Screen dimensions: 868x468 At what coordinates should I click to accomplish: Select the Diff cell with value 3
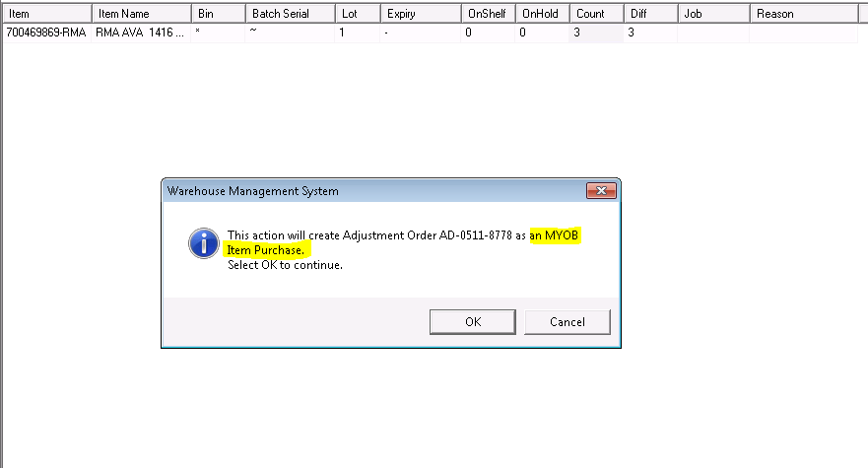point(650,33)
